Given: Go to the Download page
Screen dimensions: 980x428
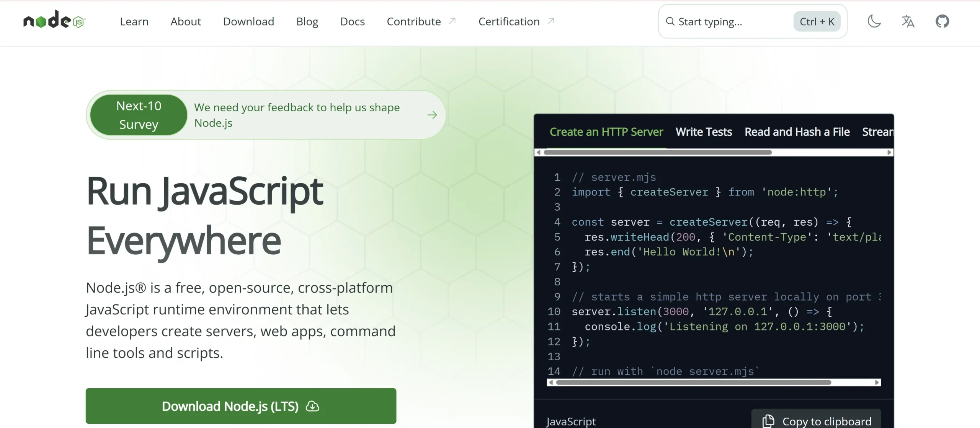Looking at the screenshot, I should click(248, 21).
